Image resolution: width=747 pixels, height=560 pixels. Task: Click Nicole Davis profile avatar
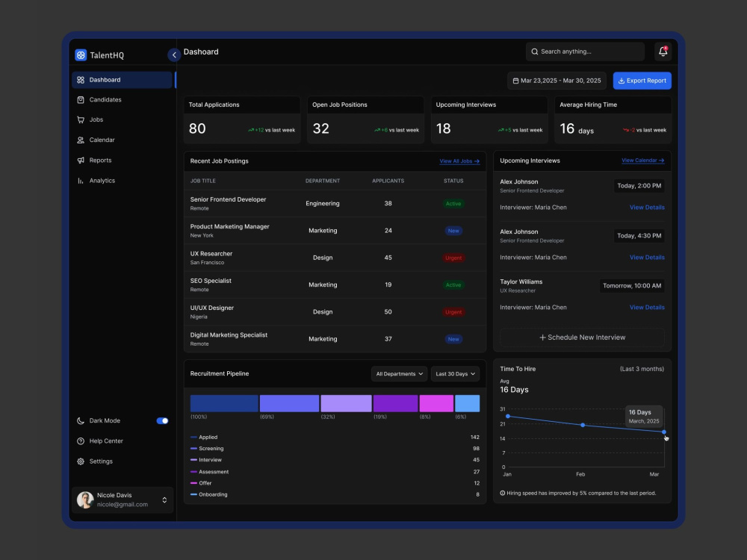85,500
